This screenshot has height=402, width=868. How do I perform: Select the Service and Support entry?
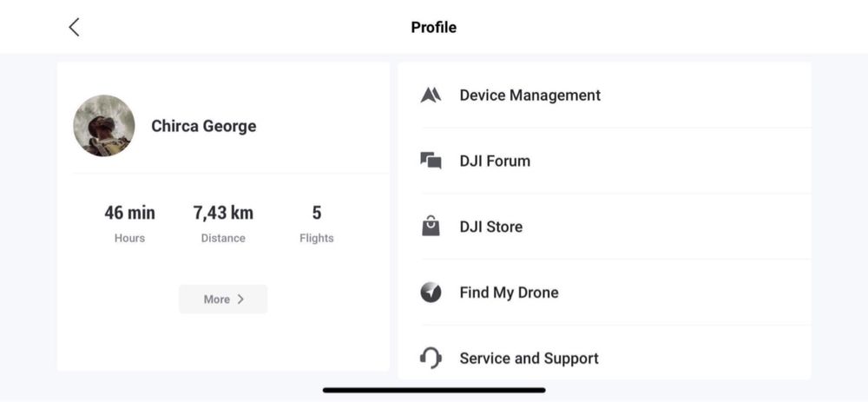point(529,358)
